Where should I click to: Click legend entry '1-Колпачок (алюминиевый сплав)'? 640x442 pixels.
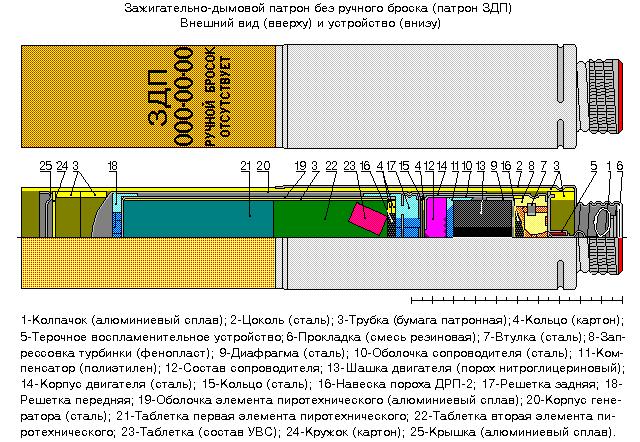122,320
